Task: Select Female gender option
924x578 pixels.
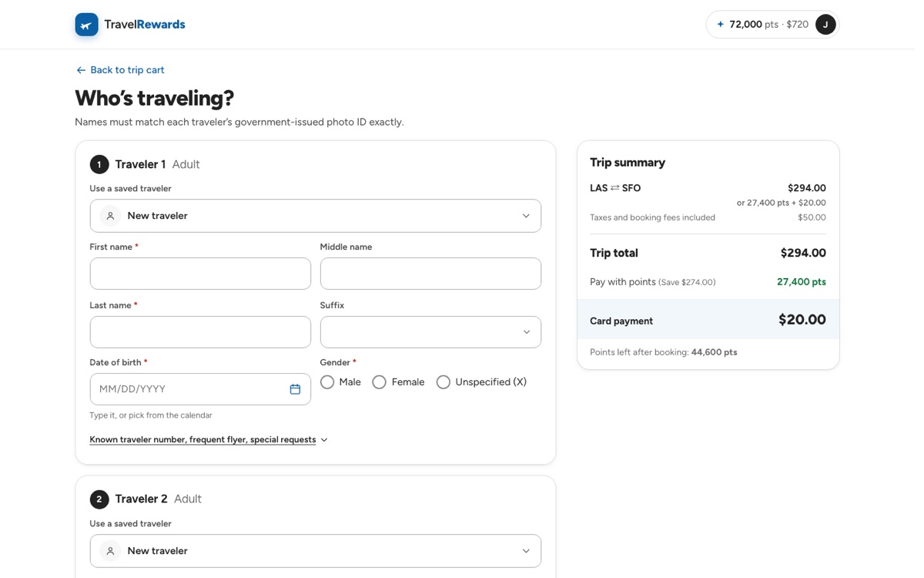Action: [379, 382]
